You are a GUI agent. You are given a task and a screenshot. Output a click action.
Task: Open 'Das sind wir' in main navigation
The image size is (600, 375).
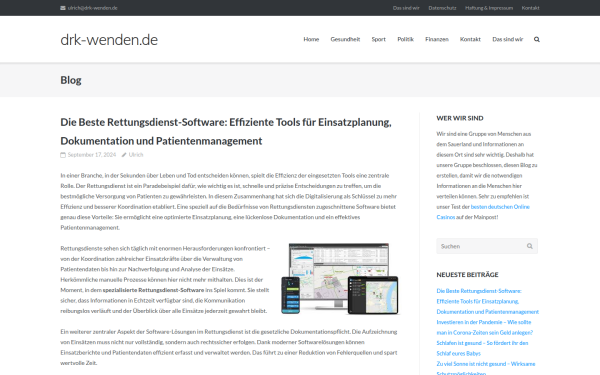coord(507,39)
